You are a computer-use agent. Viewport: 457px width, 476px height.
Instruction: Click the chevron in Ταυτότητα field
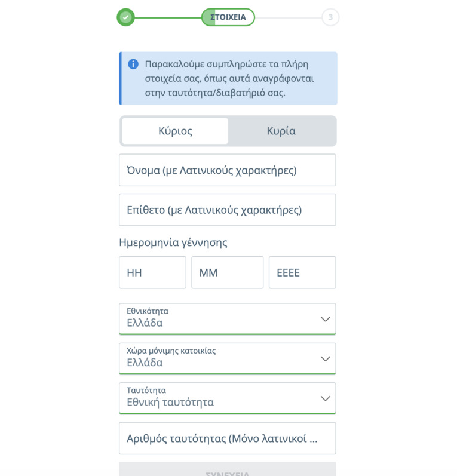tap(326, 398)
